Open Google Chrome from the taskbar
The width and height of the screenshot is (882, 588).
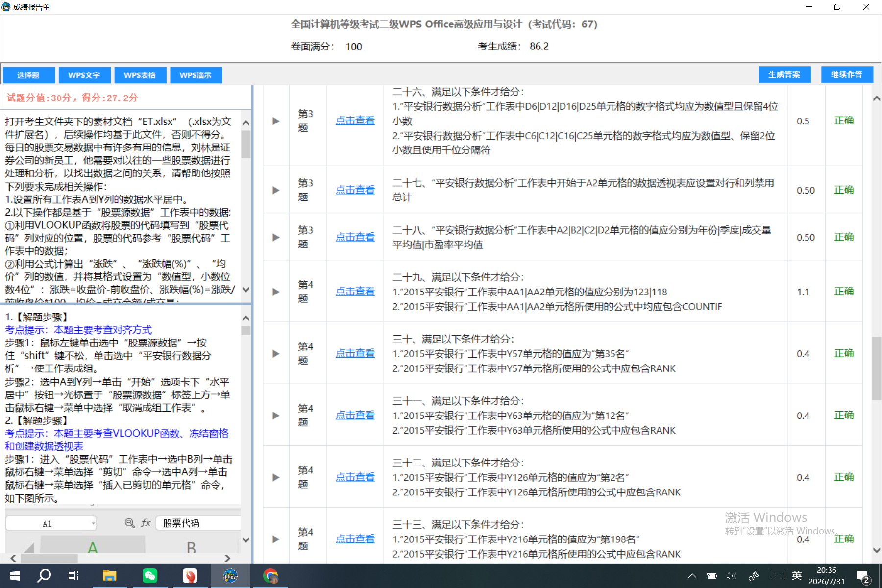[270, 576]
